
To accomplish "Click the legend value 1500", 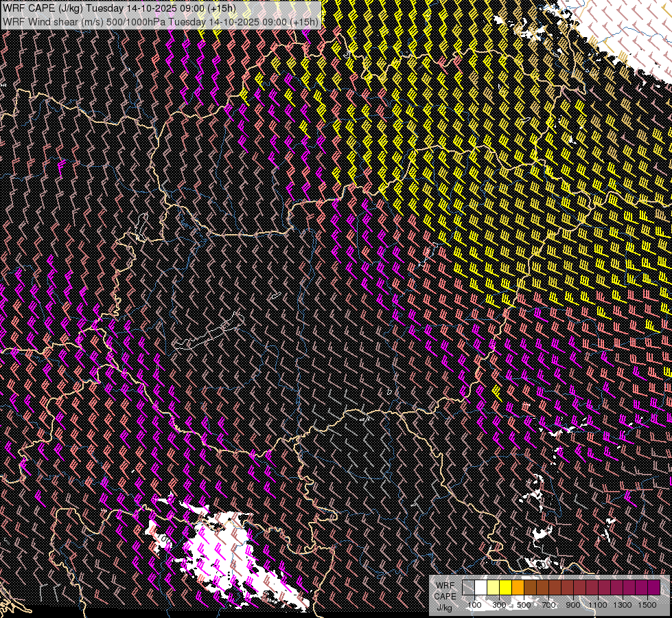I will [x=647, y=605].
